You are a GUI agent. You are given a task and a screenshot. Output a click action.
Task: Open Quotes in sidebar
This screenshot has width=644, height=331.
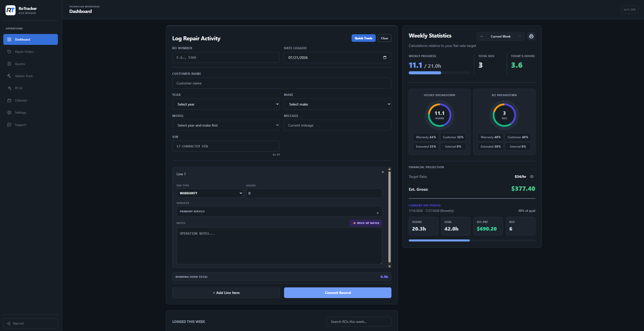pyautogui.click(x=30, y=64)
